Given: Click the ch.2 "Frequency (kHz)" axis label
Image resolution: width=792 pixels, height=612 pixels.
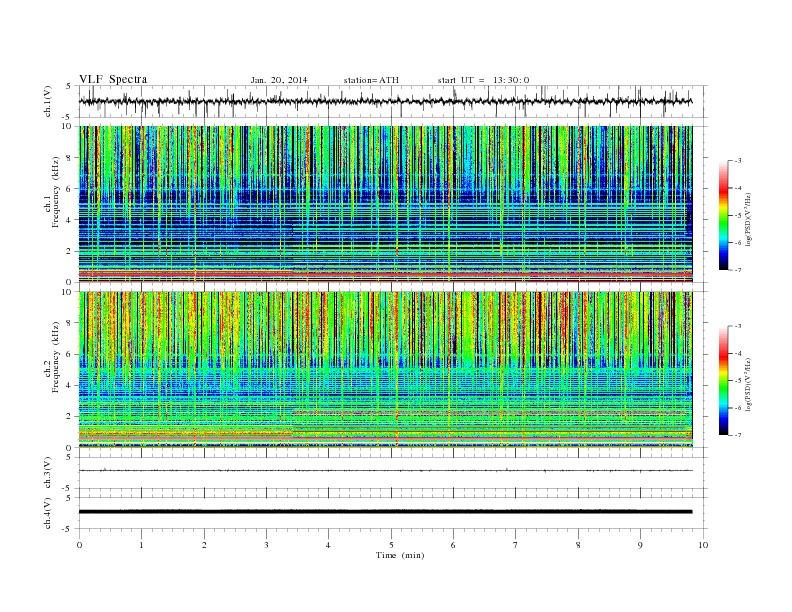Looking at the screenshot, I should [55, 356].
